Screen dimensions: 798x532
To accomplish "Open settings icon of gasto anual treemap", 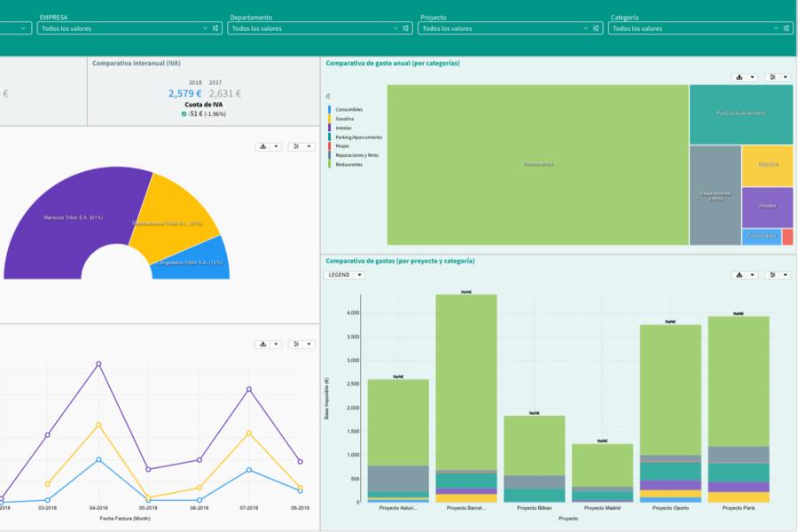I will [772, 77].
